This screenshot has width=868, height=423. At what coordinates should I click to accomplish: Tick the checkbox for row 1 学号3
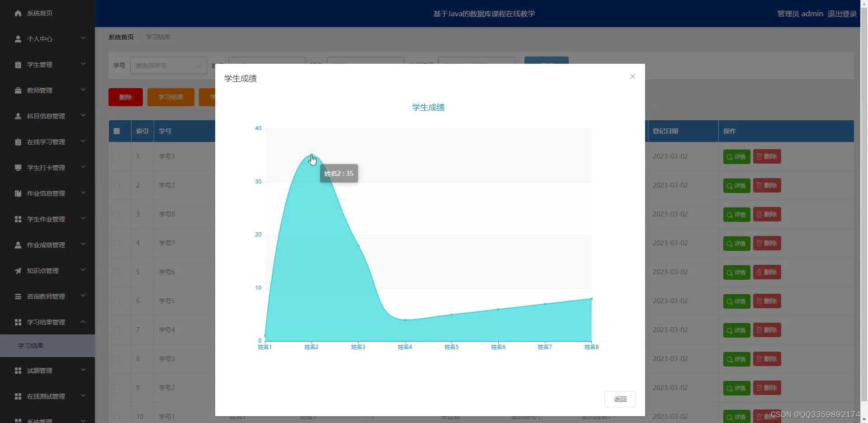[117, 156]
